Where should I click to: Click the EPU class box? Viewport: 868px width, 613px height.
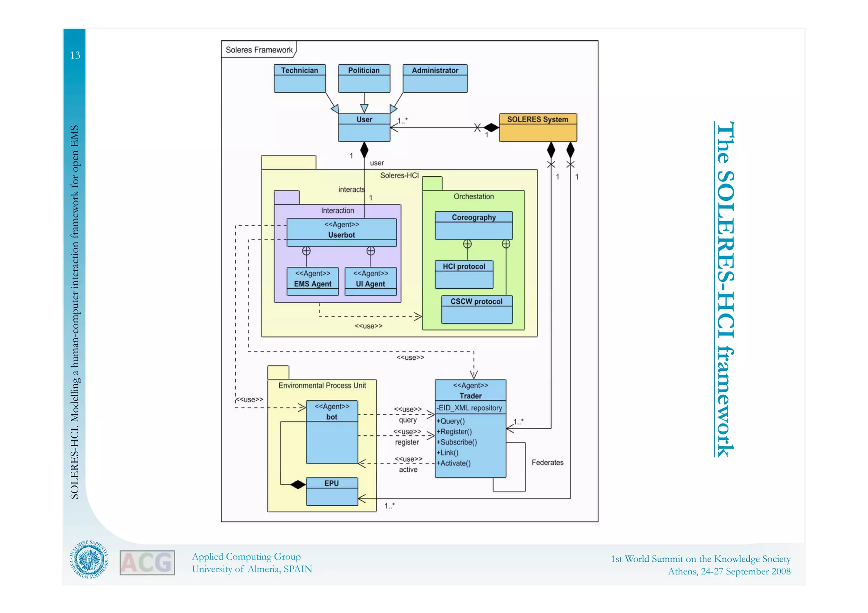331,491
